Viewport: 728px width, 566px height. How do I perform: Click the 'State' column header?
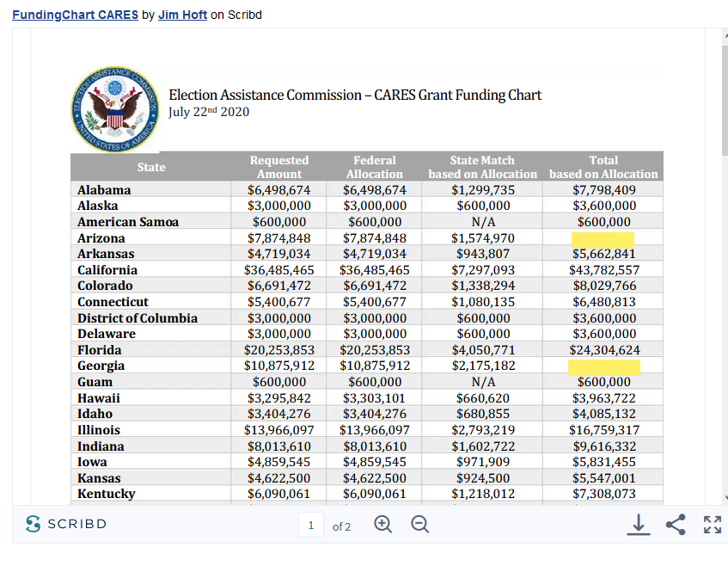point(151,167)
